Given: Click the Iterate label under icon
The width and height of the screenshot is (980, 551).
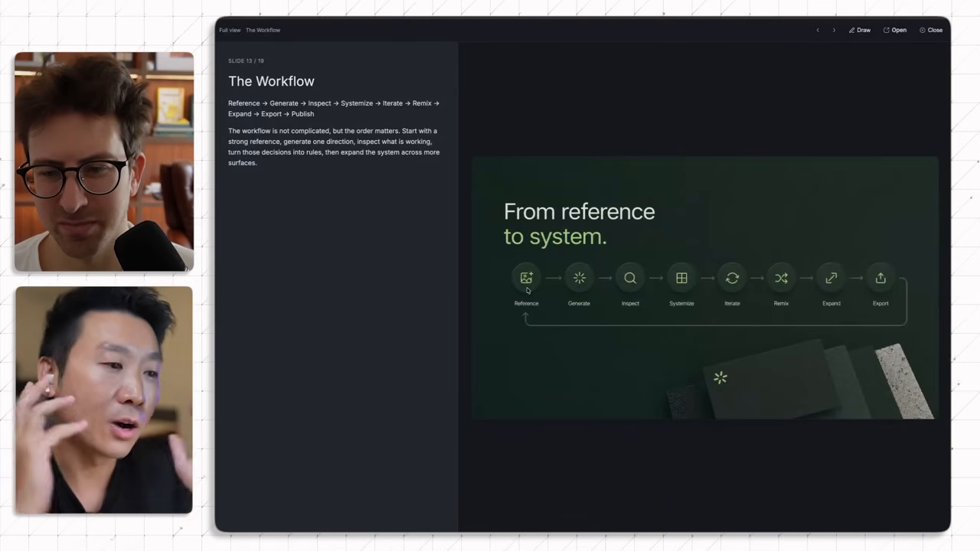Looking at the screenshot, I should click(x=732, y=303).
